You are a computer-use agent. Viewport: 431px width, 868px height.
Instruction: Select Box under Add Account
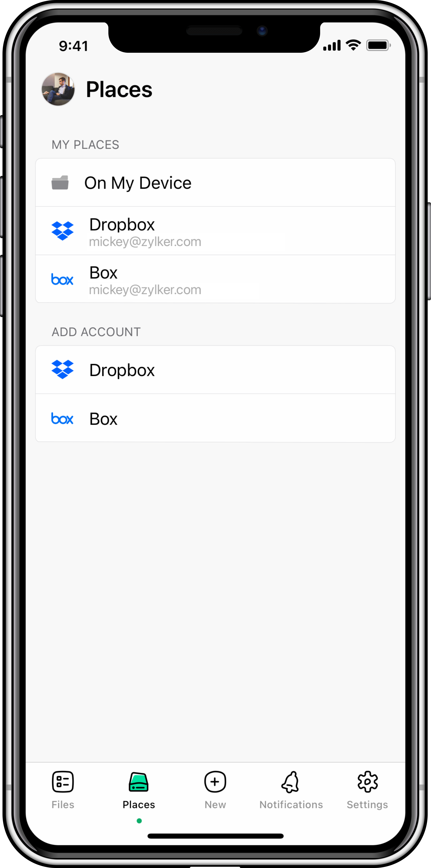tap(215, 418)
